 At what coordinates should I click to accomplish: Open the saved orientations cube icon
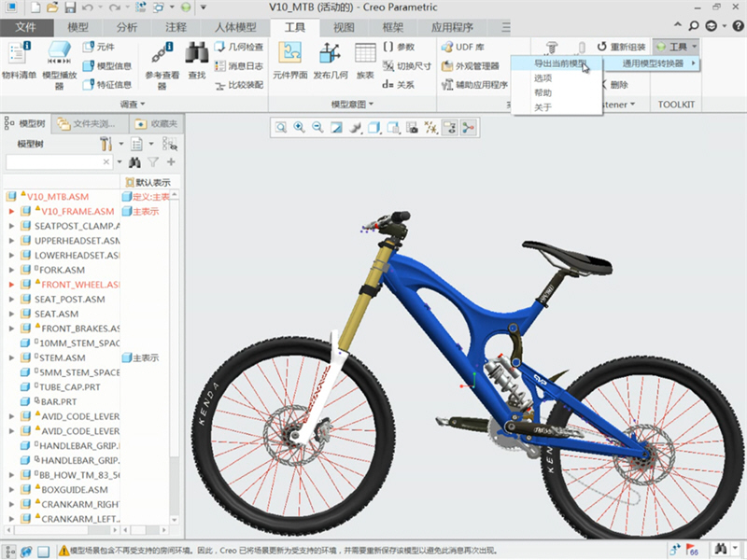[x=393, y=128]
